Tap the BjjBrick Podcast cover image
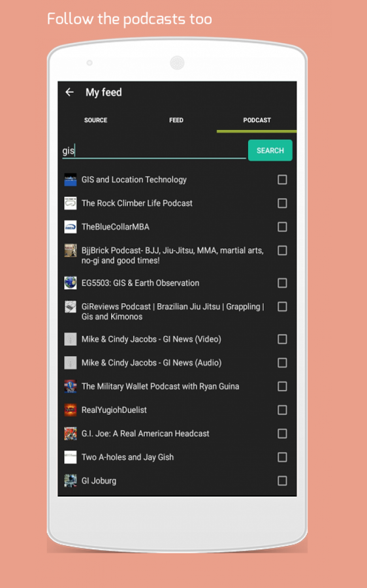 71,250
